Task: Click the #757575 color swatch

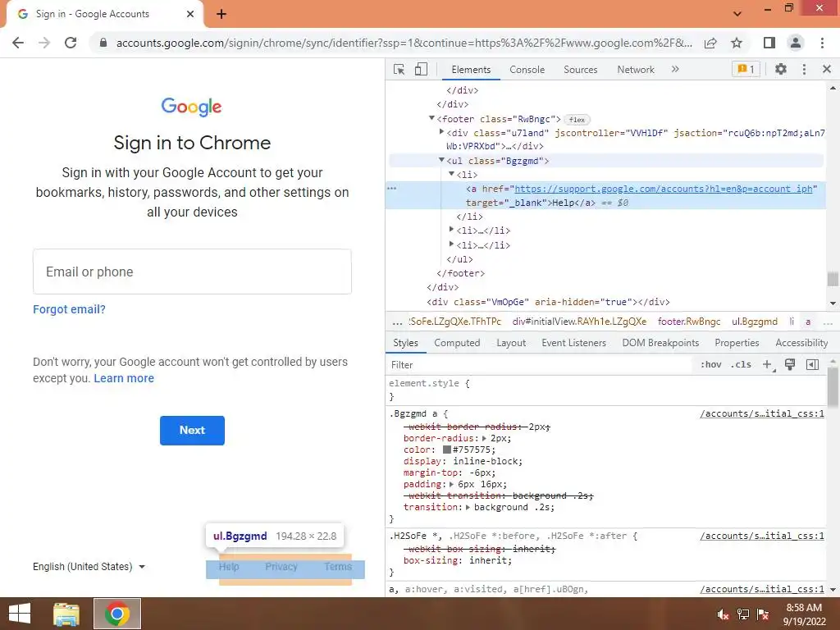Action: (x=447, y=450)
